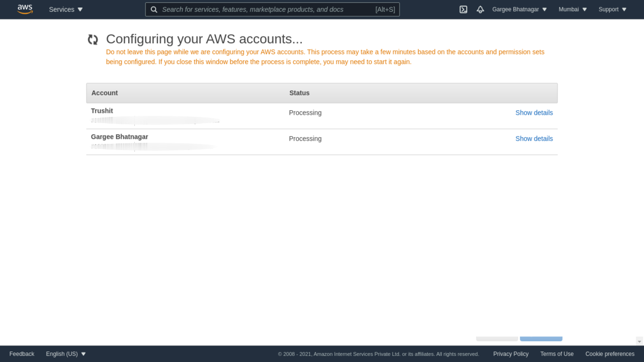Open the Terms of Use link
This screenshot has height=362, width=644.
tap(556, 354)
